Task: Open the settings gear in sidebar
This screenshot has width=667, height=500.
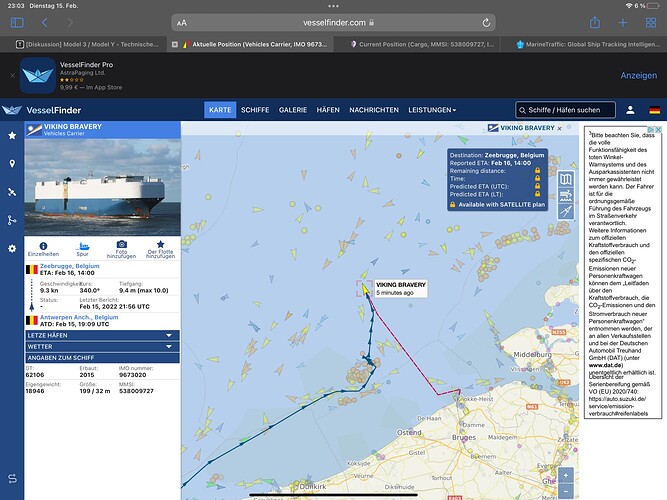Action: tap(12, 249)
